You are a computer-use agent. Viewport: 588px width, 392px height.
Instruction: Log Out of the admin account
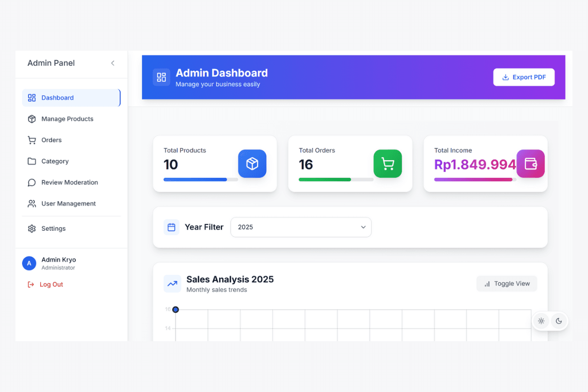click(x=51, y=285)
